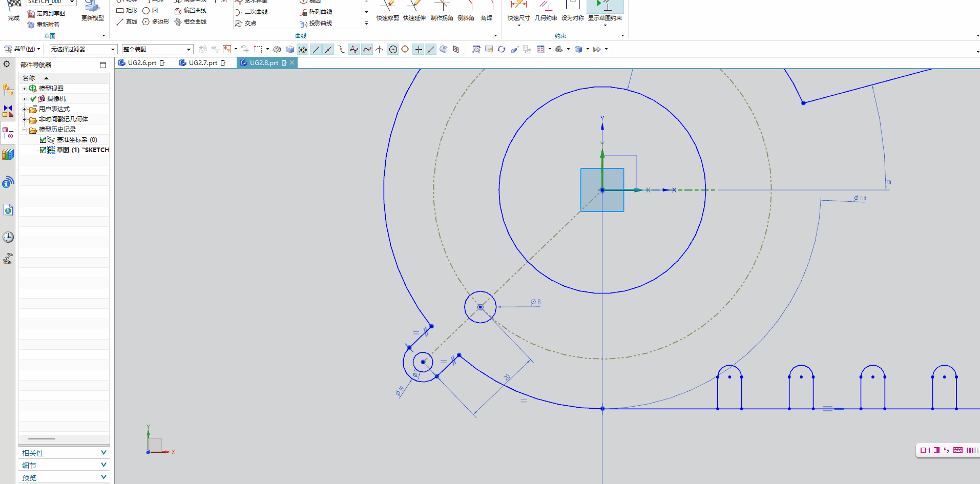Select Project Curve (投影曲线) tool
This screenshot has height=484, width=980.
click(x=316, y=24)
